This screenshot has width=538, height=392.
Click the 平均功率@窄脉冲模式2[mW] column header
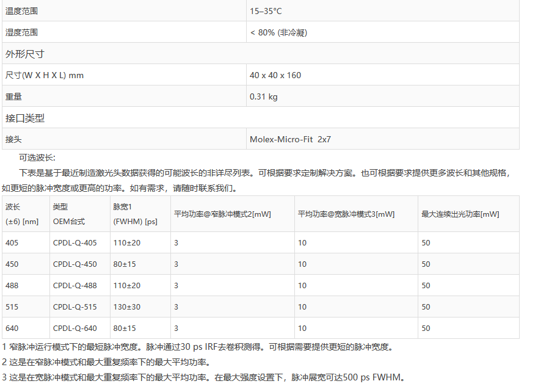pos(222,214)
